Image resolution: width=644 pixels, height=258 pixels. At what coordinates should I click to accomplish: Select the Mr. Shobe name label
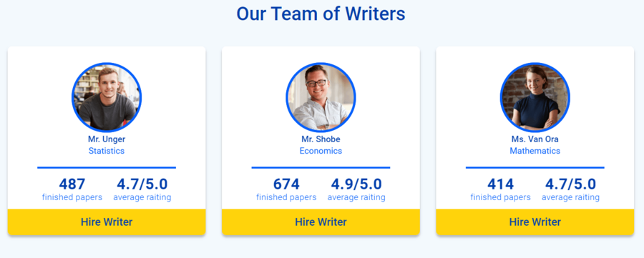(321, 139)
